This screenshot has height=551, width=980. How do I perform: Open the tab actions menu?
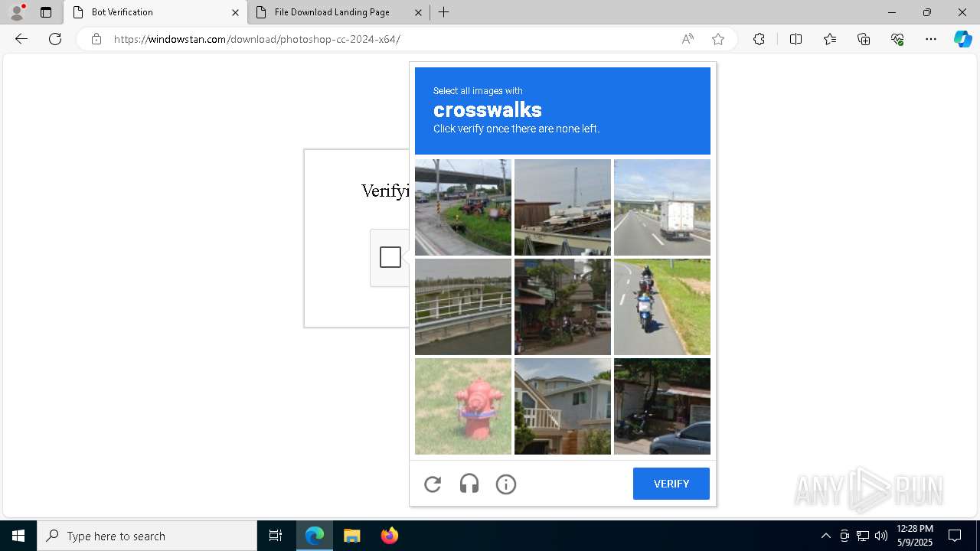(46, 12)
